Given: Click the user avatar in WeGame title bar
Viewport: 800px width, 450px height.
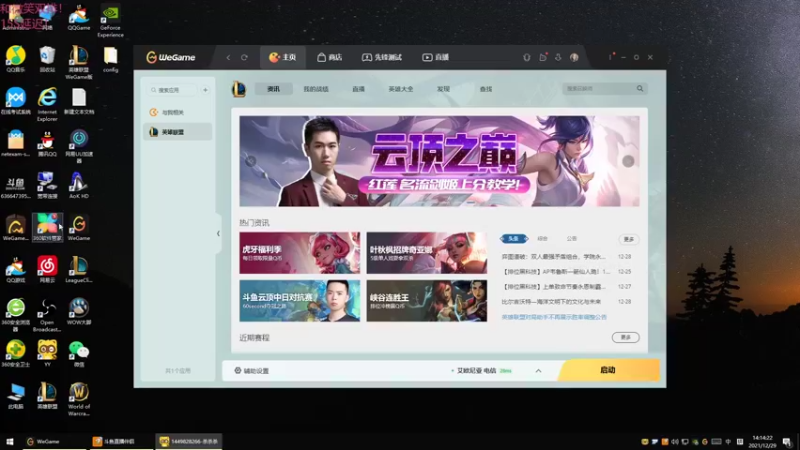Looking at the screenshot, I should pos(574,57).
